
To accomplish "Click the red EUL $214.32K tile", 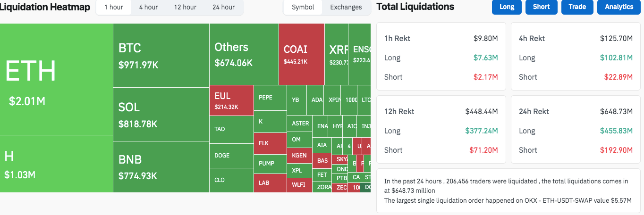I will pyautogui.click(x=231, y=101).
